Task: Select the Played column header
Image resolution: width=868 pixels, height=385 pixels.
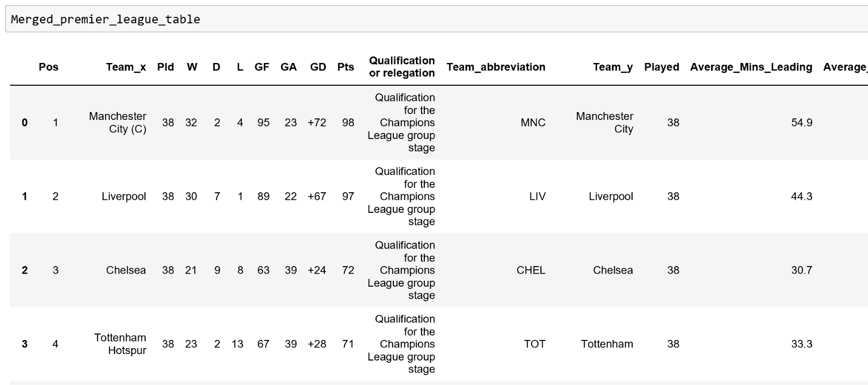Action: pos(661,67)
